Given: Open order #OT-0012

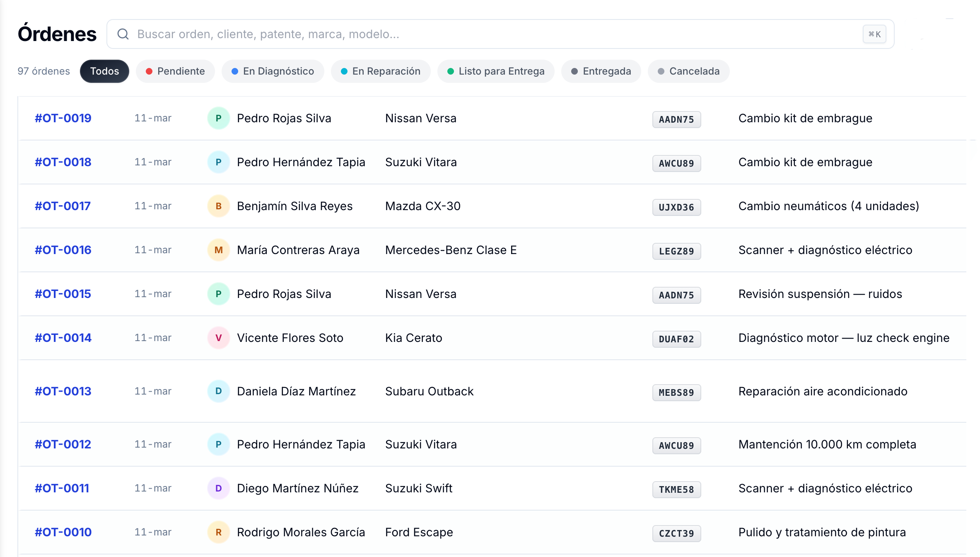Looking at the screenshot, I should 63,444.
